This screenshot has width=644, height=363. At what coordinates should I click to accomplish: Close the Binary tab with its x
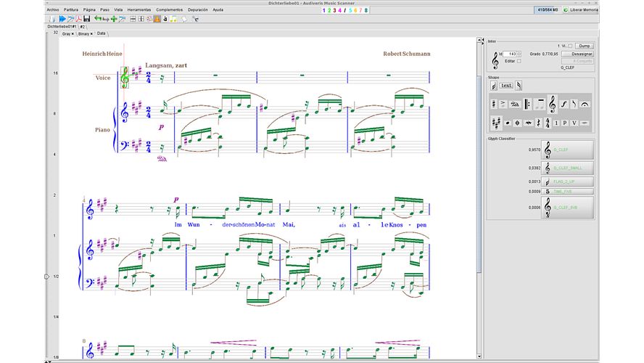91,33
